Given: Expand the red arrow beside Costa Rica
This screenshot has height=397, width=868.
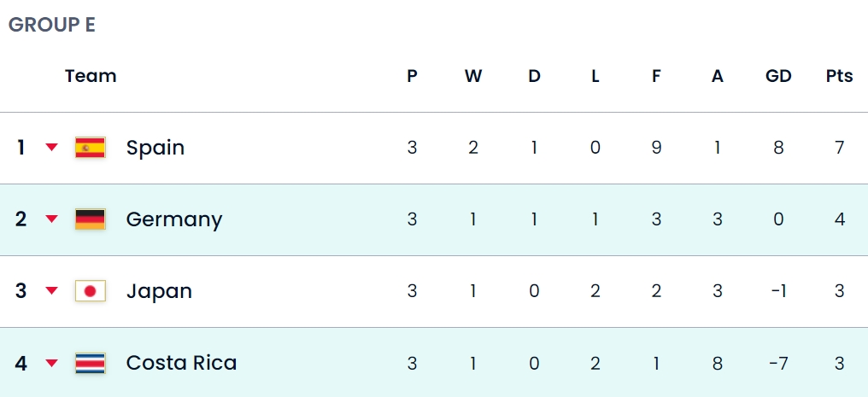Looking at the screenshot, I should point(51,363).
